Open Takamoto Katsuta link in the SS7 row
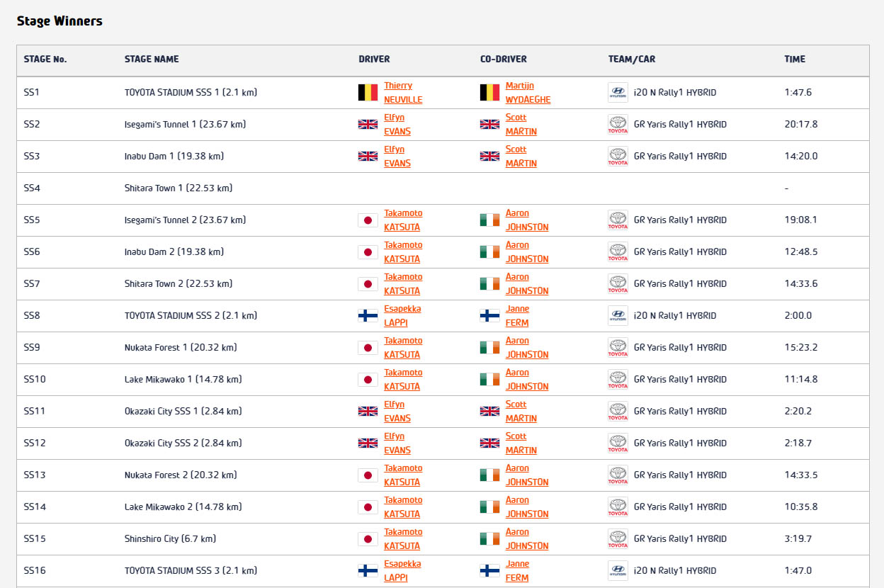 (x=403, y=284)
